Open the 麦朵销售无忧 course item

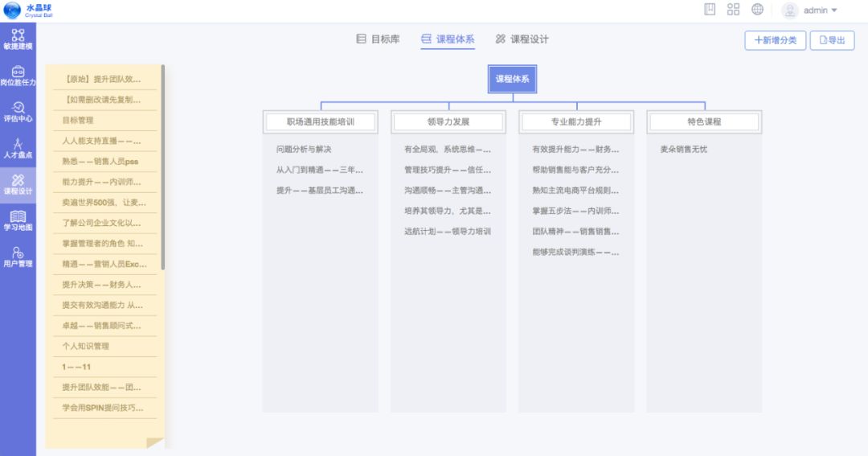683,150
